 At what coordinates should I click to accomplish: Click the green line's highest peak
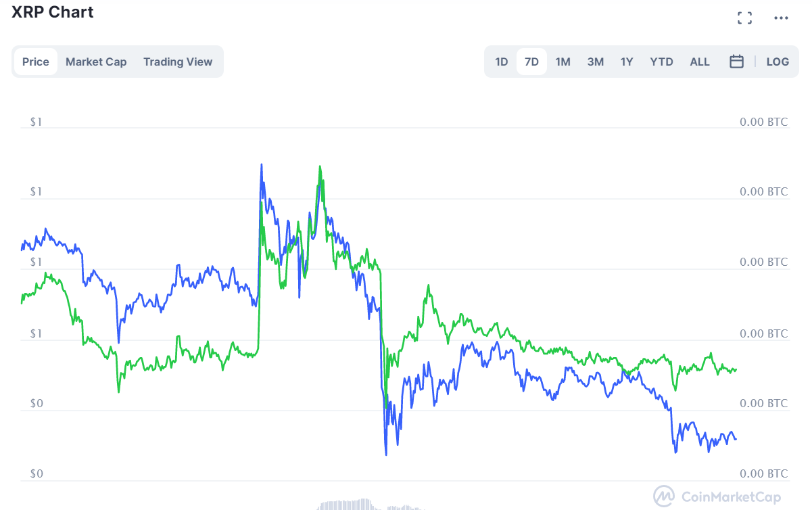click(x=320, y=166)
